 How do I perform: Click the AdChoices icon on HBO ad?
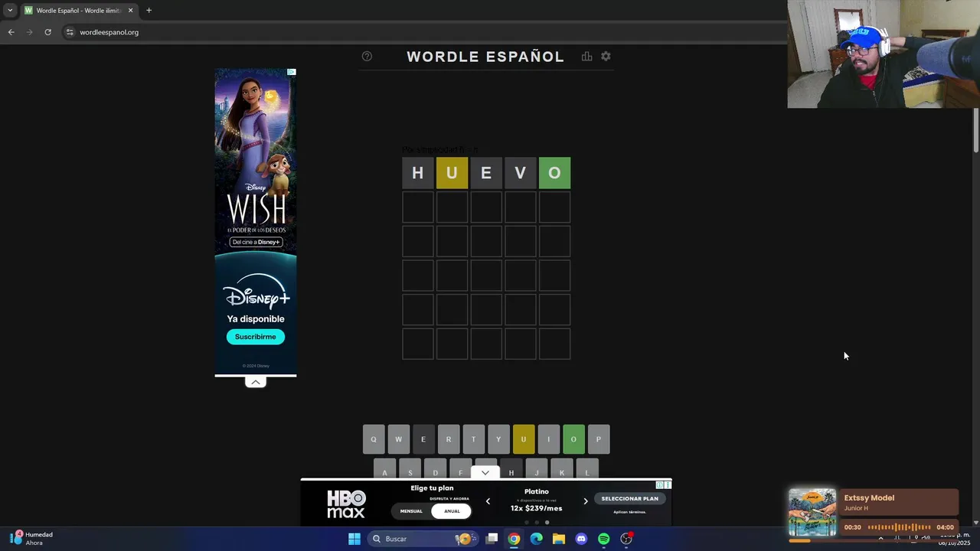tap(659, 484)
